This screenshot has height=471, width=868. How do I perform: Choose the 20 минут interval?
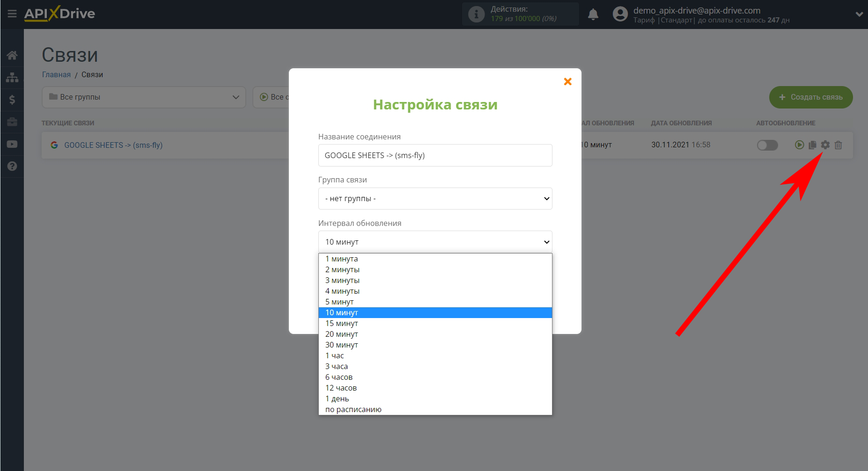point(435,334)
